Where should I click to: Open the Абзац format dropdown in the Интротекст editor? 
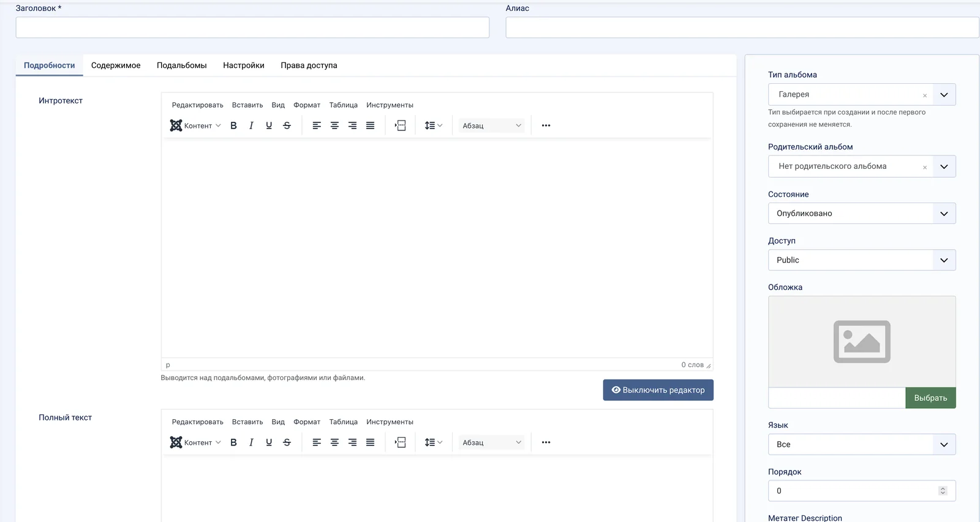[492, 125]
